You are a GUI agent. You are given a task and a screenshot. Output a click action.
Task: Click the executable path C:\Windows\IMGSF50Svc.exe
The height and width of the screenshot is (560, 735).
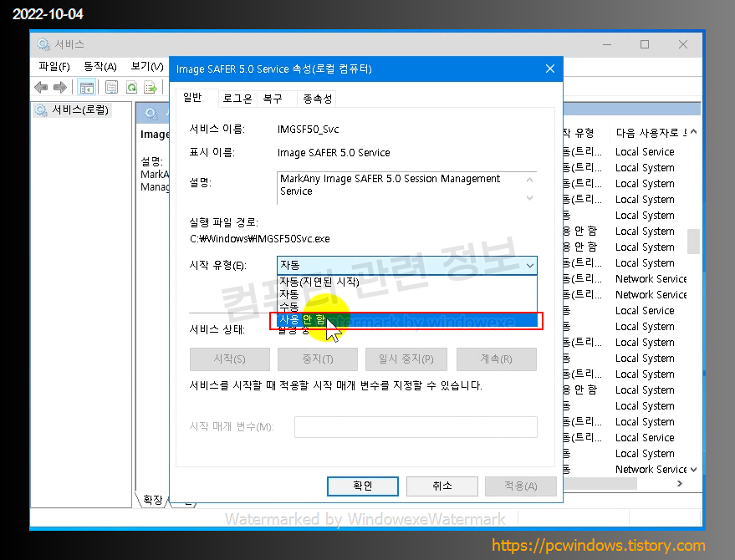(x=260, y=239)
